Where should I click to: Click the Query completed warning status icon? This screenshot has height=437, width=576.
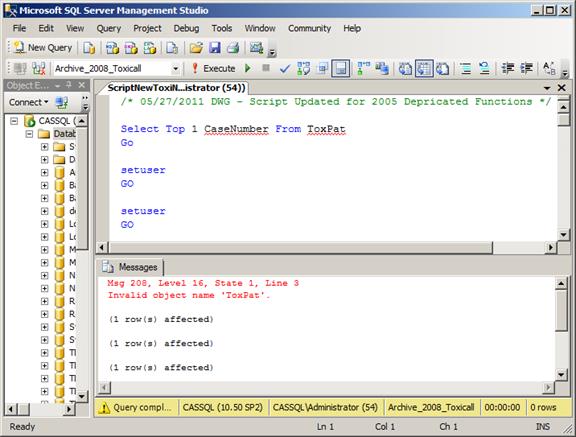(x=104, y=408)
